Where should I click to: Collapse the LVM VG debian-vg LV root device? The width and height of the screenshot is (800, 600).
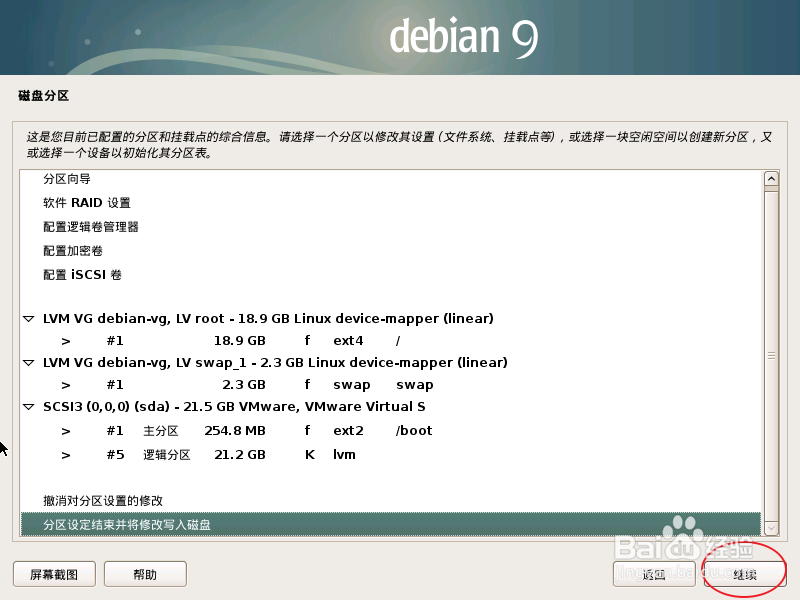pos(29,319)
